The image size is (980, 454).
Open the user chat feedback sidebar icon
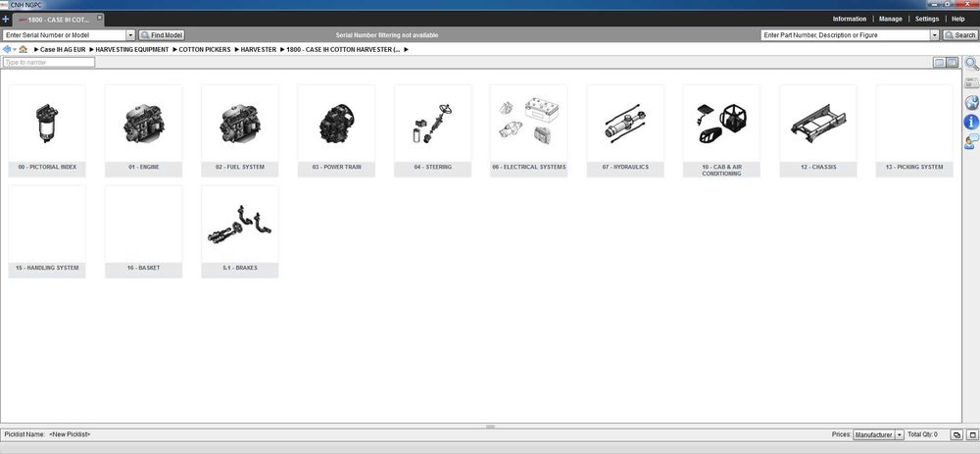click(x=971, y=142)
